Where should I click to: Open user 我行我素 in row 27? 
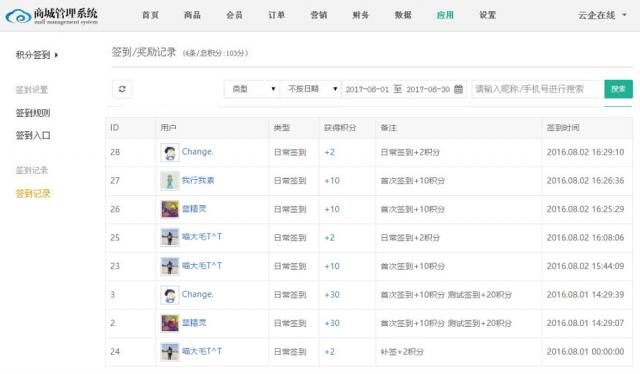tap(198, 180)
